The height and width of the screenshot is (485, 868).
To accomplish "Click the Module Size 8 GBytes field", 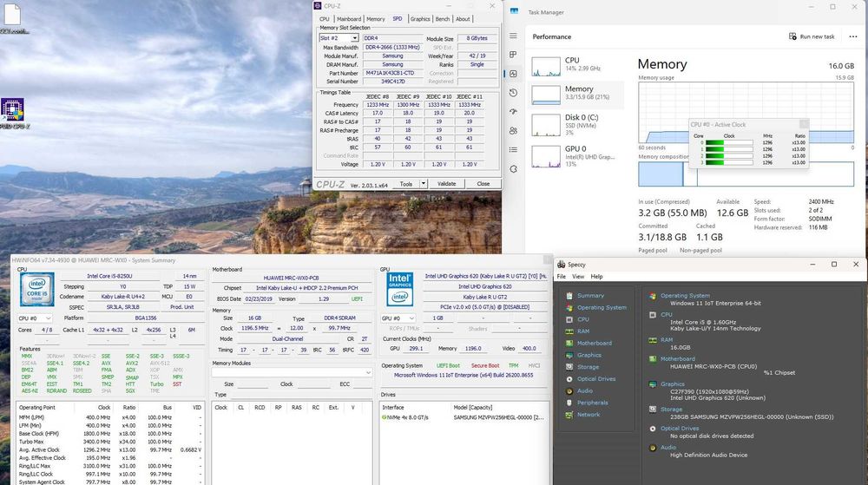I will [x=477, y=39].
